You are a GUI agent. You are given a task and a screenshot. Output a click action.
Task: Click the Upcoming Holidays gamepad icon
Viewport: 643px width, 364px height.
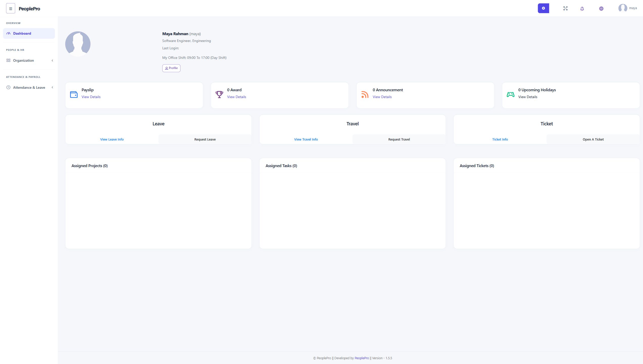click(x=511, y=95)
